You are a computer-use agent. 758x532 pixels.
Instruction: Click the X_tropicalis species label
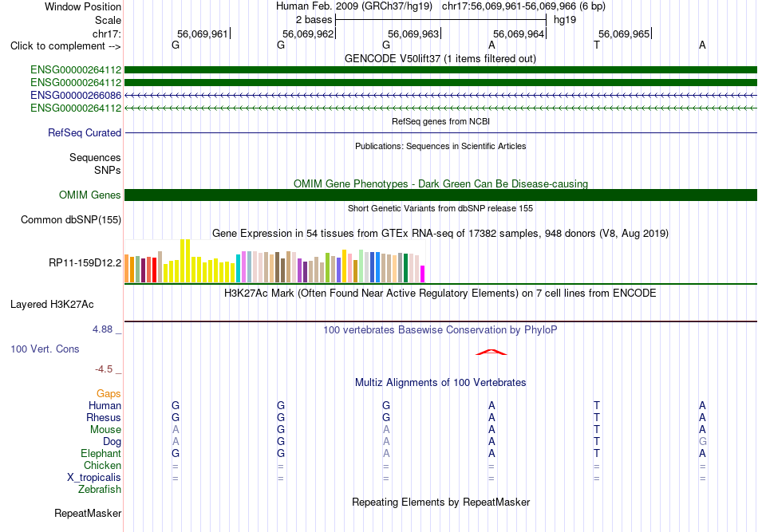pos(94,478)
